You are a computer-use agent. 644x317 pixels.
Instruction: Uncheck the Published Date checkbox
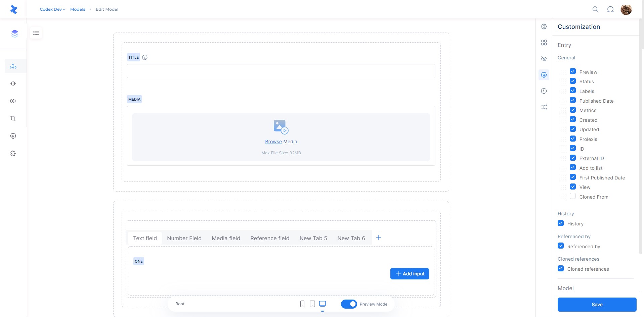(x=573, y=100)
